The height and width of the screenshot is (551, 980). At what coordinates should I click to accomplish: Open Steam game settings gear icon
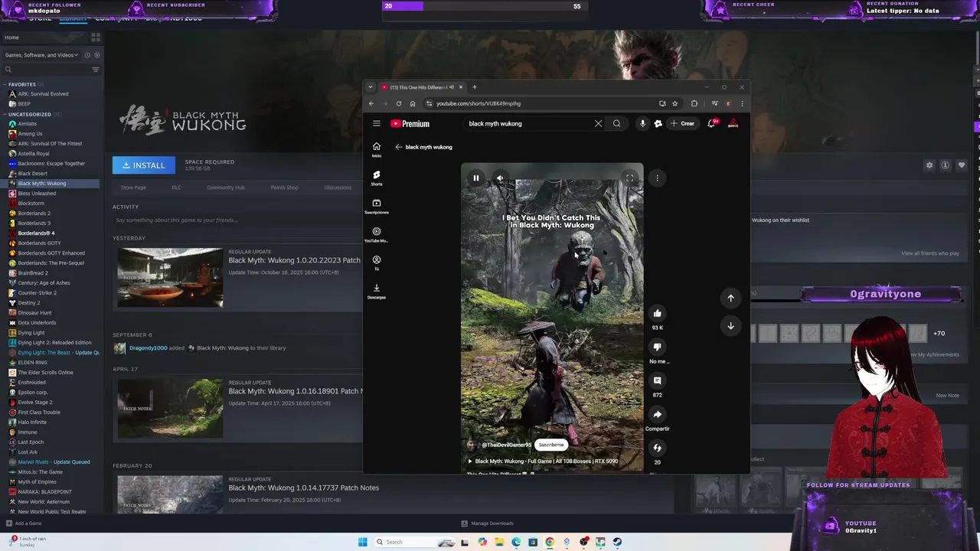[x=929, y=165]
